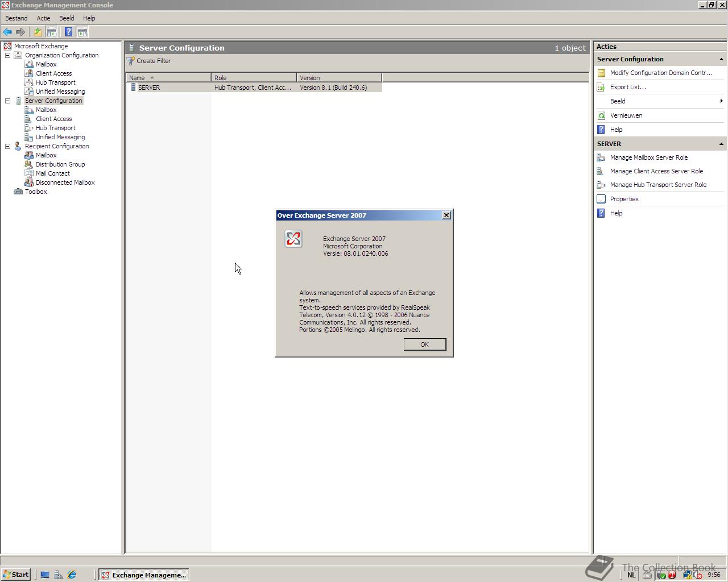Select the SERVER row name
Screen dimensions: 728x582
[x=149, y=88]
